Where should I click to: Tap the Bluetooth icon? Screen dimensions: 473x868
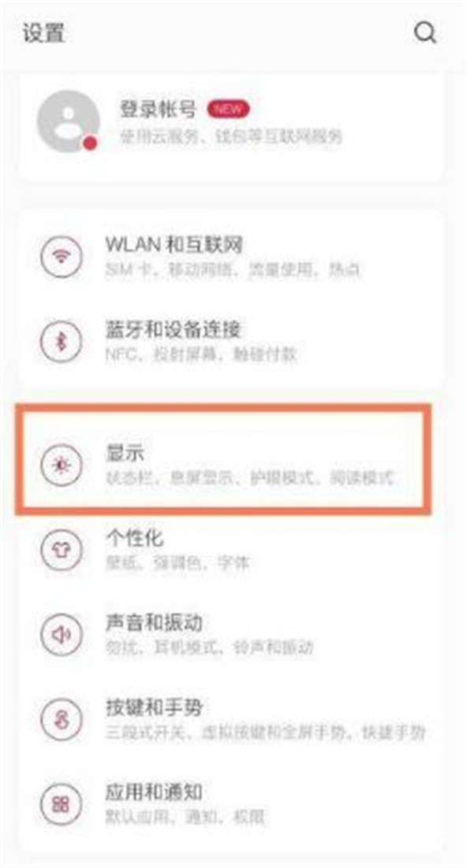[61, 342]
